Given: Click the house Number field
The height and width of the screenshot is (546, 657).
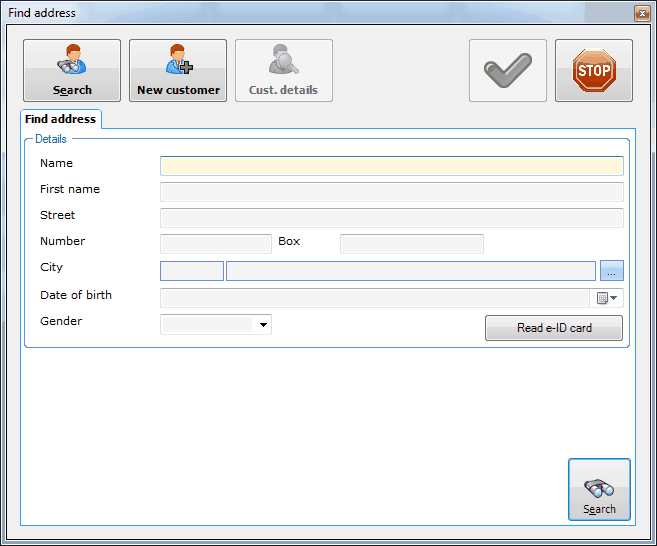Looking at the screenshot, I should (216, 244).
